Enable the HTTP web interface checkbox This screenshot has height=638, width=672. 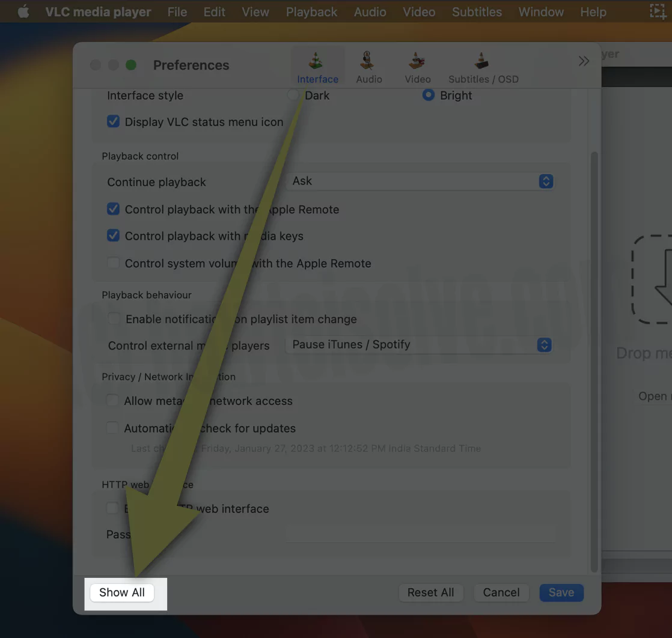coord(112,508)
